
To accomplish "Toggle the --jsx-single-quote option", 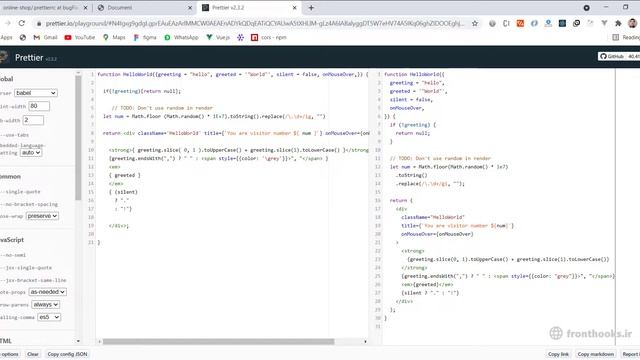I will [26, 267].
